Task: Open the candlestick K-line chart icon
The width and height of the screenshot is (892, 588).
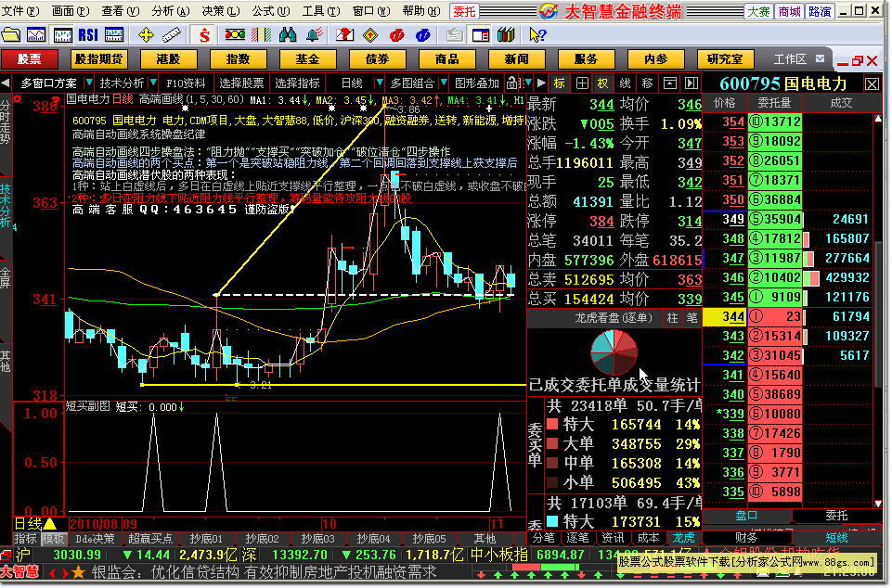Action: tap(62, 35)
